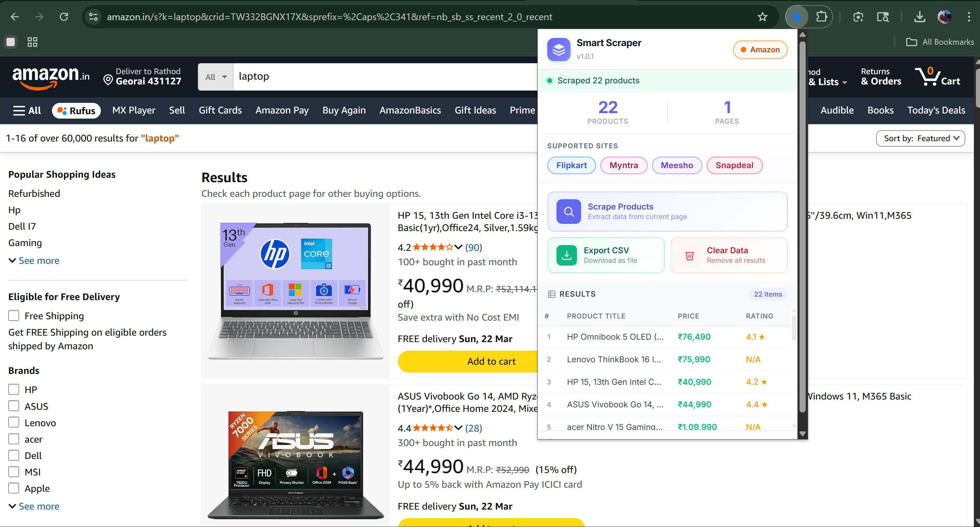Click the Scrape Products magnifier icon
The width and height of the screenshot is (980, 527).
click(x=568, y=212)
